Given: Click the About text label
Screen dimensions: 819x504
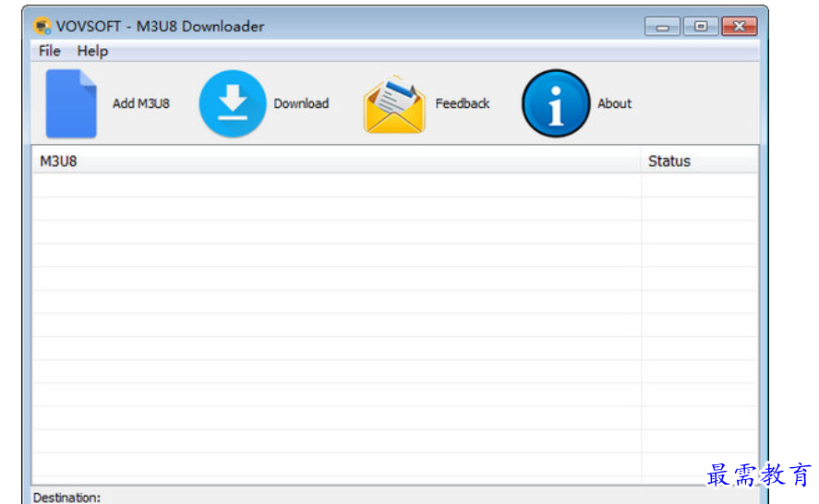Looking at the screenshot, I should (x=614, y=103).
